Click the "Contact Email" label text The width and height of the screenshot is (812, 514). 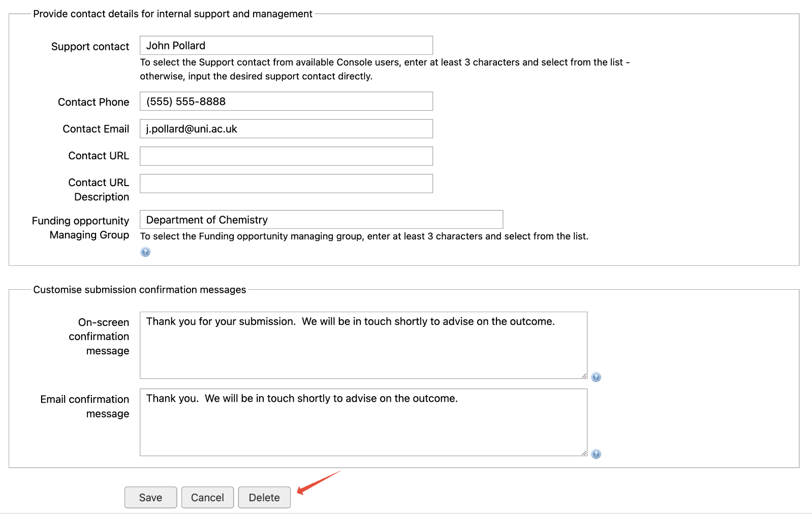[x=96, y=129]
